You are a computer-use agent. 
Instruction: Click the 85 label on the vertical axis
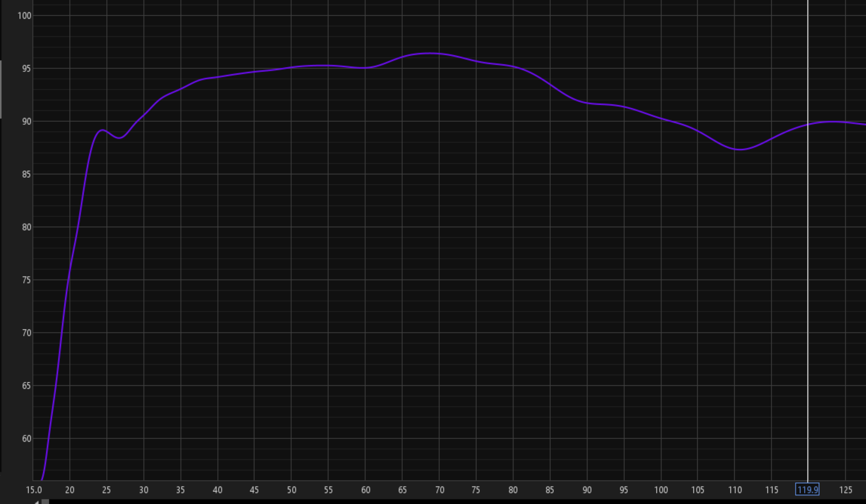click(26, 174)
